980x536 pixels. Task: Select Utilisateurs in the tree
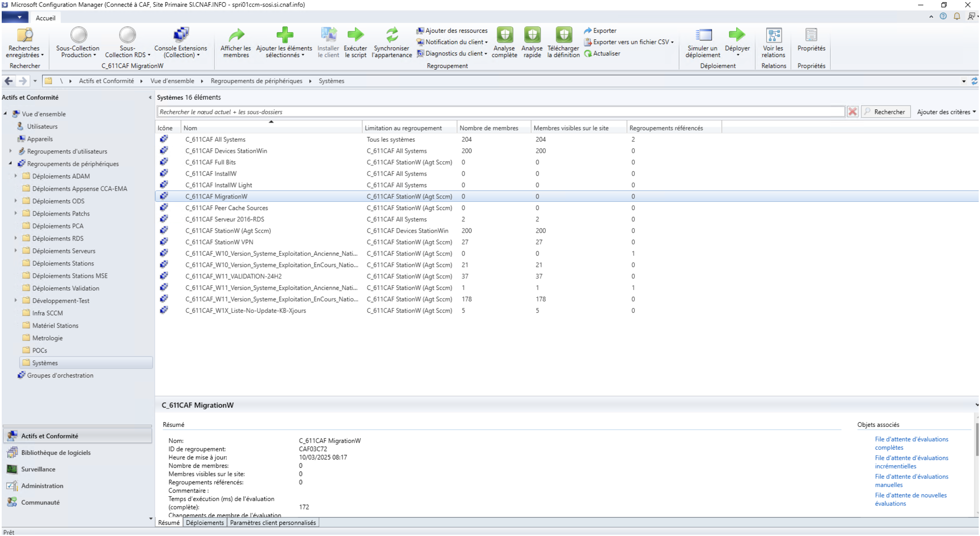click(42, 126)
